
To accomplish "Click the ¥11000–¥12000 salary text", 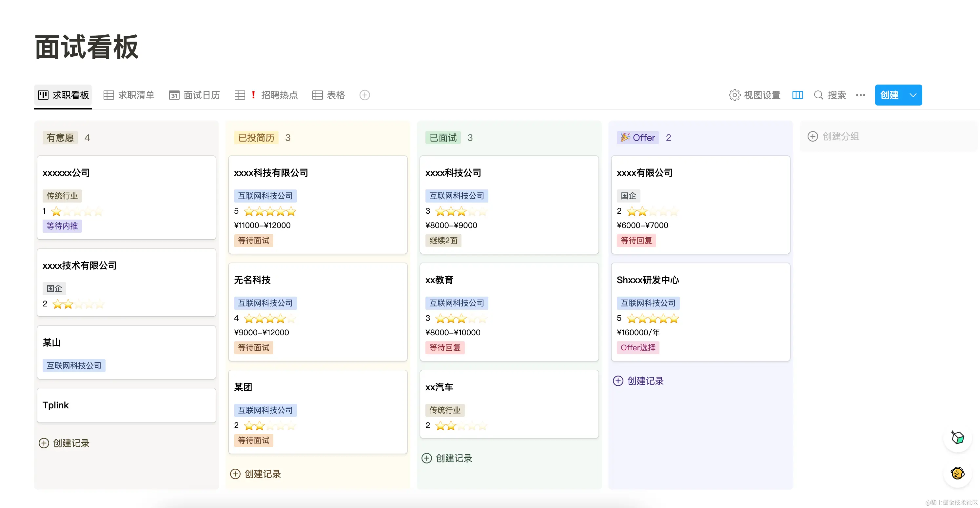I will [262, 225].
